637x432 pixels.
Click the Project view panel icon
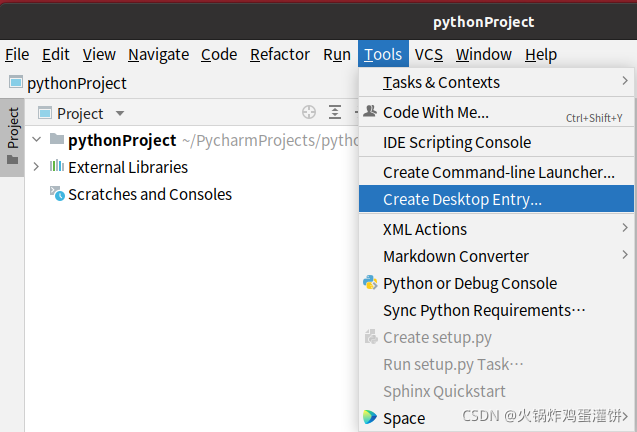45,113
